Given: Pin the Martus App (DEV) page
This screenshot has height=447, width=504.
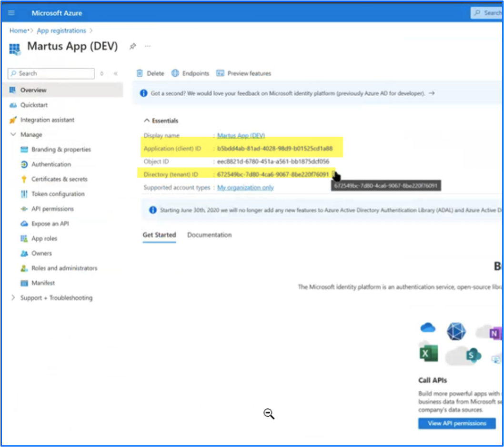Looking at the screenshot, I should tap(132, 46).
